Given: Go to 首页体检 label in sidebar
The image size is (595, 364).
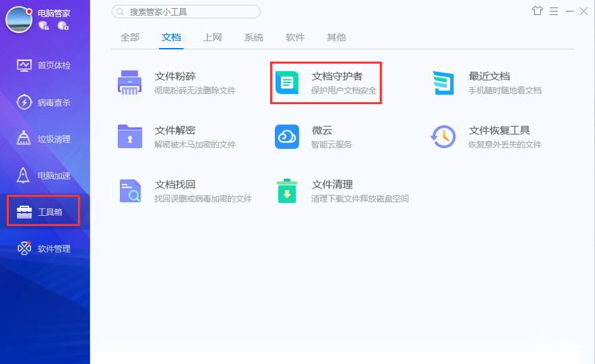Looking at the screenshot, I should [54, 65].
